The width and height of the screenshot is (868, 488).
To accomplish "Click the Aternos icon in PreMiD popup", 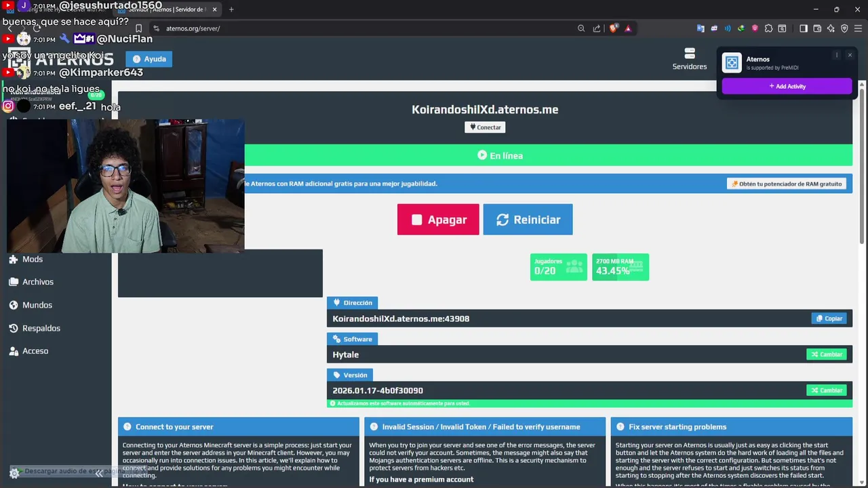I will (x=732, y=63).
